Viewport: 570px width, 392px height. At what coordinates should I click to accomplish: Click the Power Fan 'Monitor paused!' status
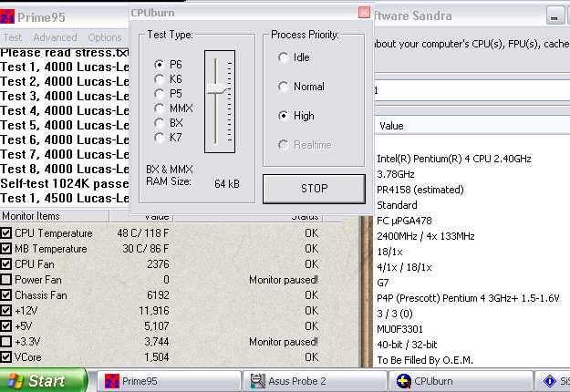coord(284,280)
